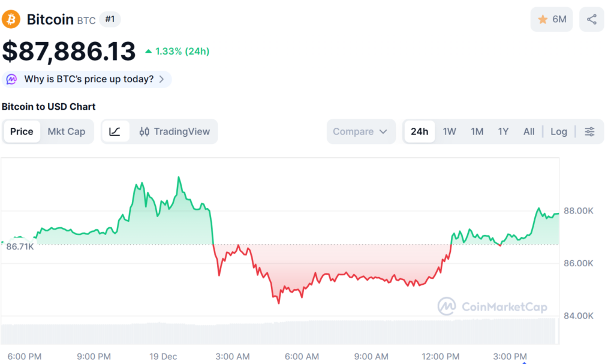Click the AI insight chat icon
Screen dimensions: 614x364
pos(12,79)
